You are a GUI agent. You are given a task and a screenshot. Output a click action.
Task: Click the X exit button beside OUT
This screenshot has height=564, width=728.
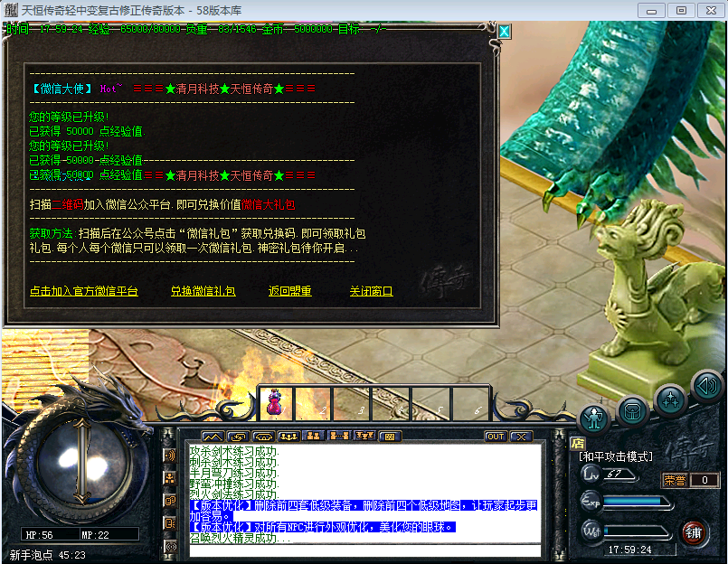point(522,437)
